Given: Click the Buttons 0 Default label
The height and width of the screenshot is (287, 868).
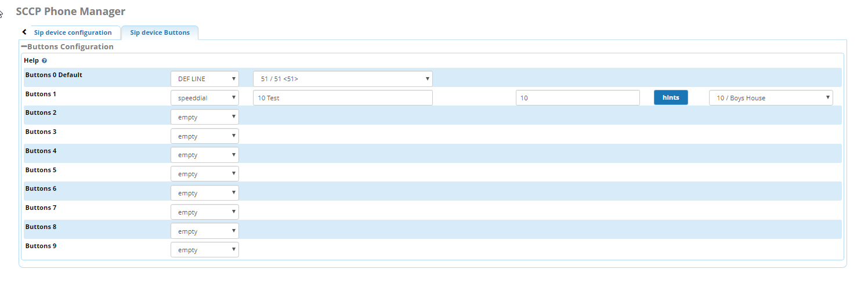Looking at the screenshot, I should point(54,75).
